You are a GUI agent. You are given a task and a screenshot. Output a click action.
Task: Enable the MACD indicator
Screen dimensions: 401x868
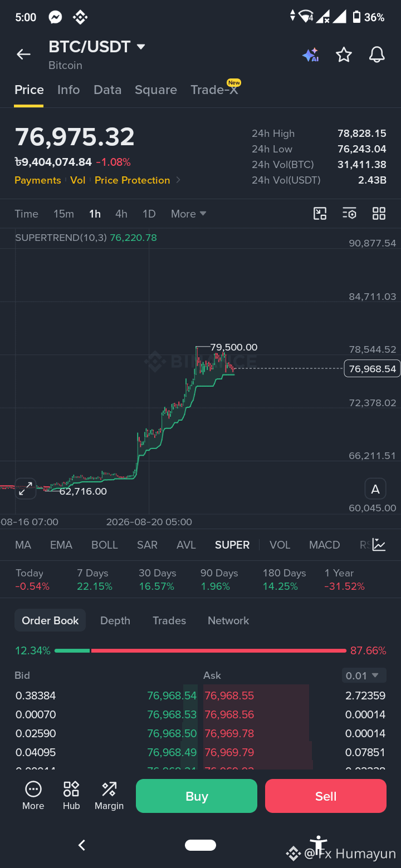[x=325, y=545]
